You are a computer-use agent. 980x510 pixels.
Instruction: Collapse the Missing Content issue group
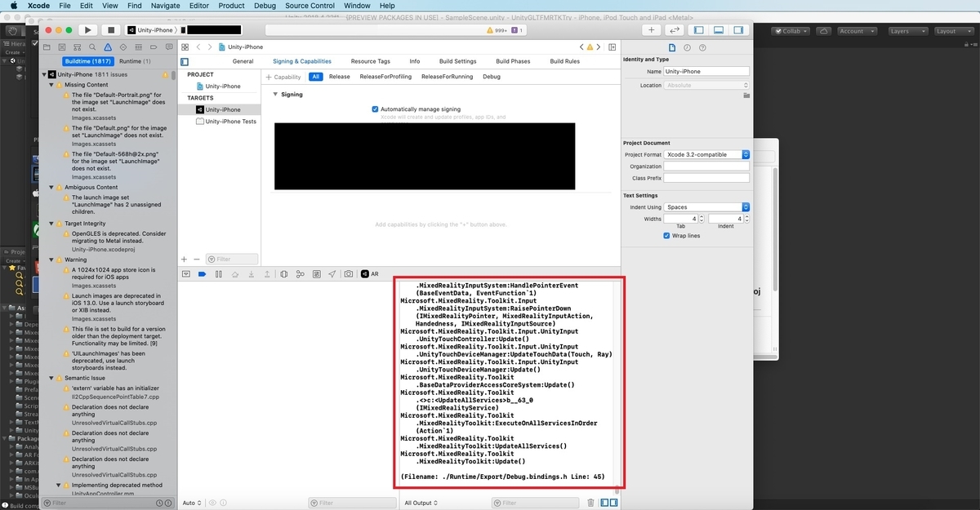tap(52, 85)
